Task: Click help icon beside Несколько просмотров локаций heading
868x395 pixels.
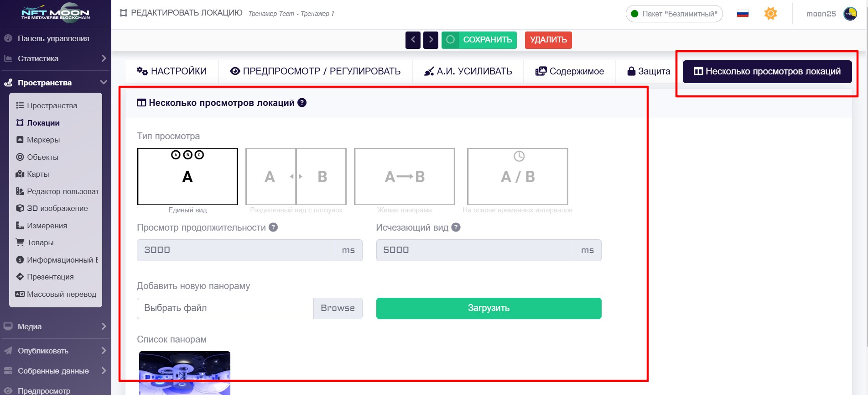Action: (x=302, y=103)
